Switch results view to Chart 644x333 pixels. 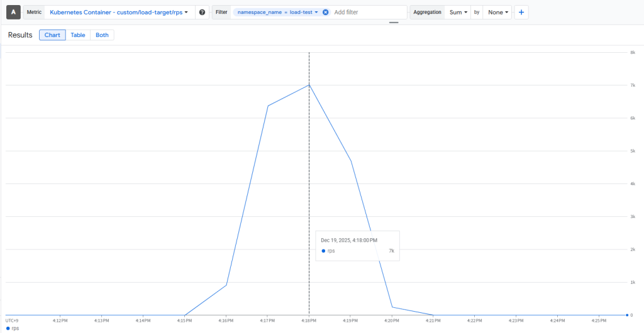[x=52, y=35]
